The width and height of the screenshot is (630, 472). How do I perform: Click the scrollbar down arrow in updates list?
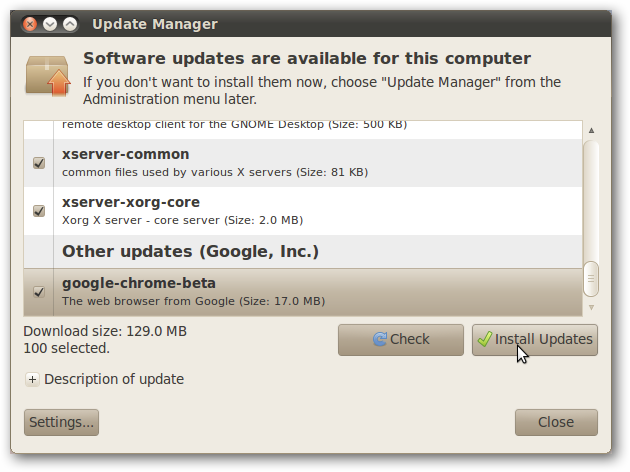(x=591, y=306)
